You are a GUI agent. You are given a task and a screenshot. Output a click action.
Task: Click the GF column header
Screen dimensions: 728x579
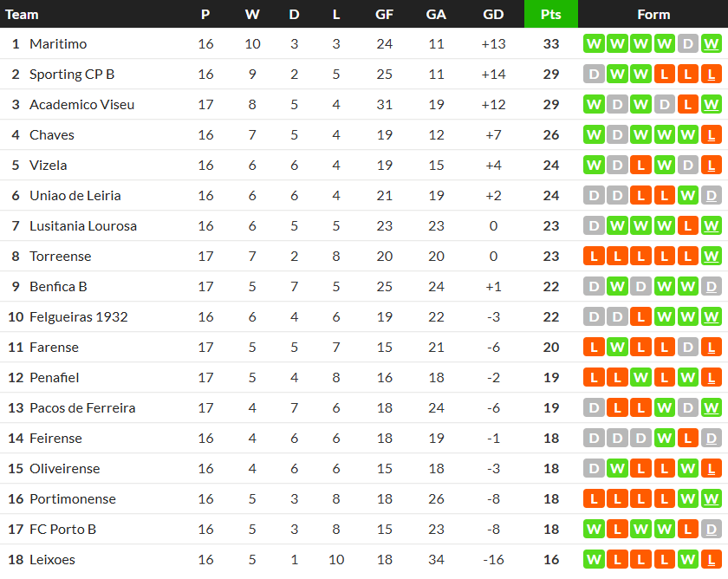tap(384, 14)
